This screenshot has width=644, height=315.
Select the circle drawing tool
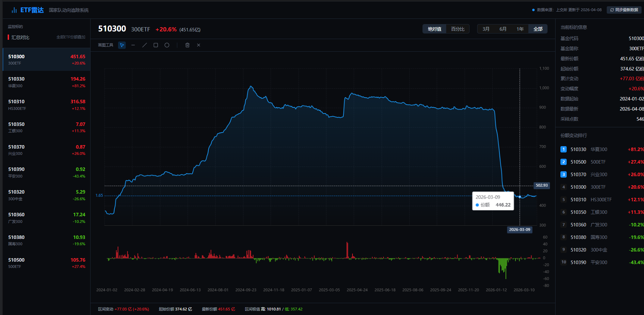click(x=167, y=45)
